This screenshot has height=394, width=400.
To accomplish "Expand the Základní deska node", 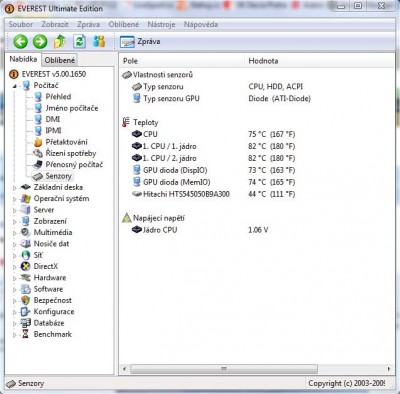I will click(14, 188).
